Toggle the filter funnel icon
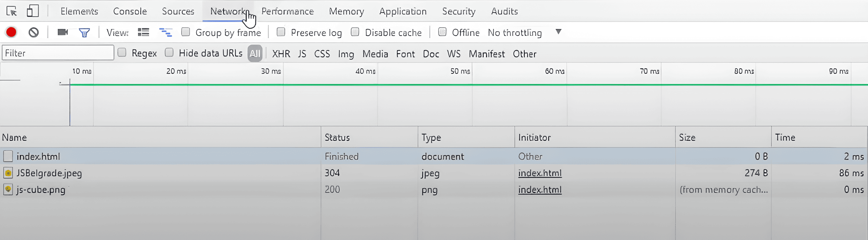 [x=84, y=33]
